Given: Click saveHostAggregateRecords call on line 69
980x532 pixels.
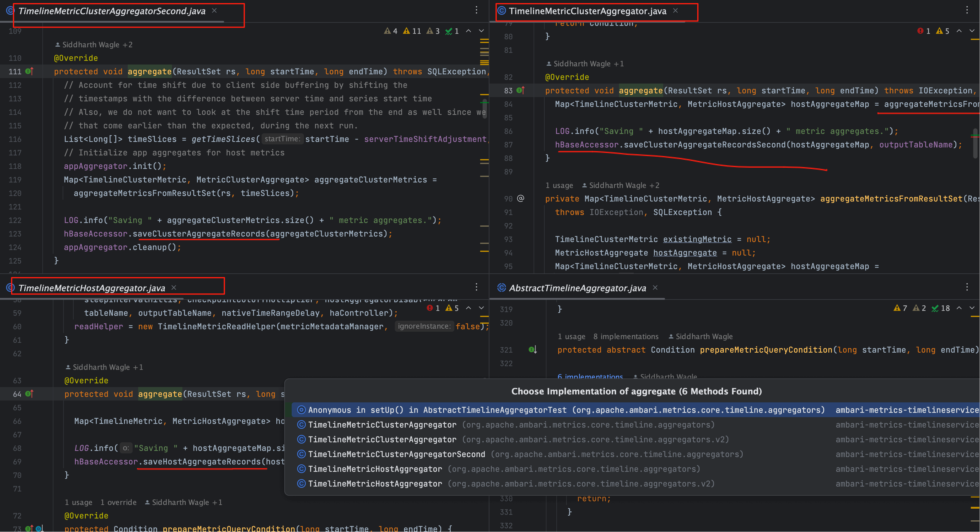Looking at the screenshot, I should coord(202,462).
